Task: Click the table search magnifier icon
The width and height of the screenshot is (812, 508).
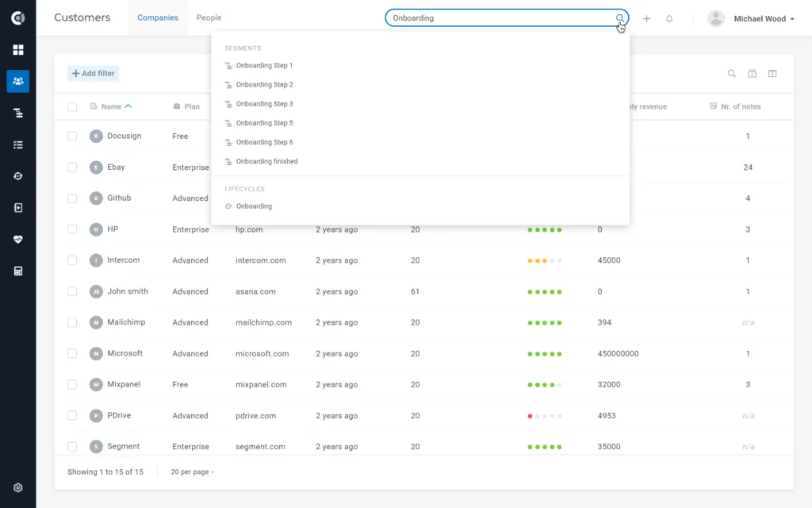Action: 732,74
